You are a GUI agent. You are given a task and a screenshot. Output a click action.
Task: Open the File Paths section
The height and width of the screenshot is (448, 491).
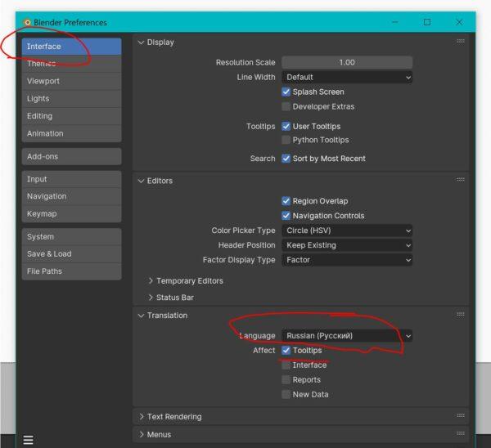click(72, 271)
